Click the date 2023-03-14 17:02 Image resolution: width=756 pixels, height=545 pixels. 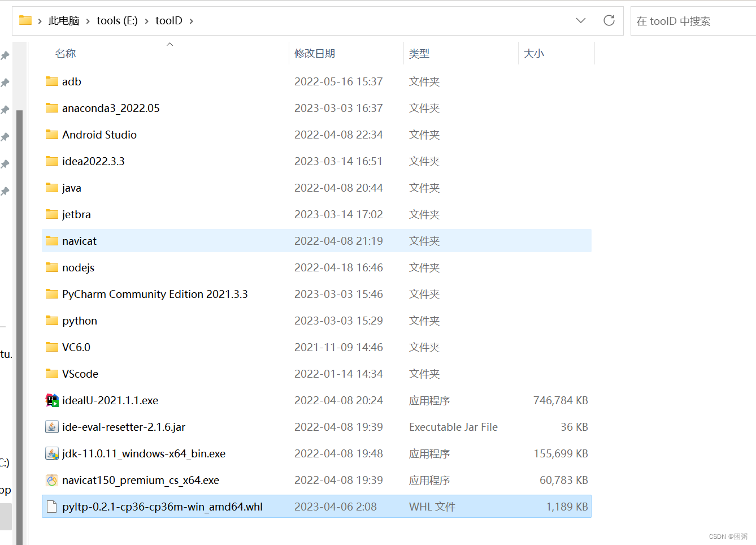338,214
